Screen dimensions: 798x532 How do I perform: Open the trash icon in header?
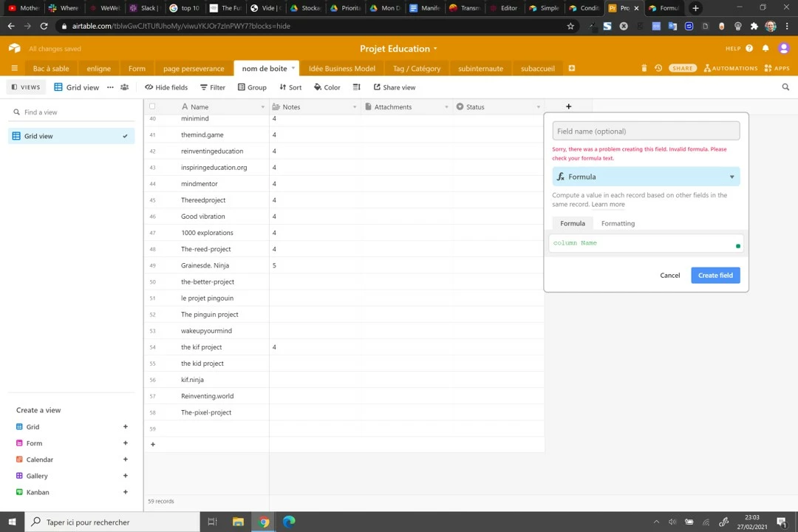point(644,68)
